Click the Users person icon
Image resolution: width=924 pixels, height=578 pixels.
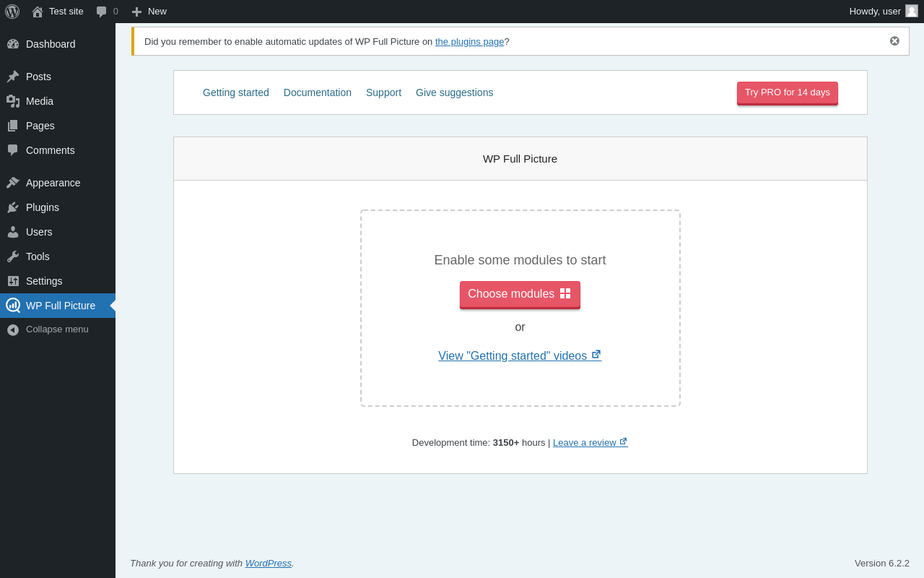13,232
